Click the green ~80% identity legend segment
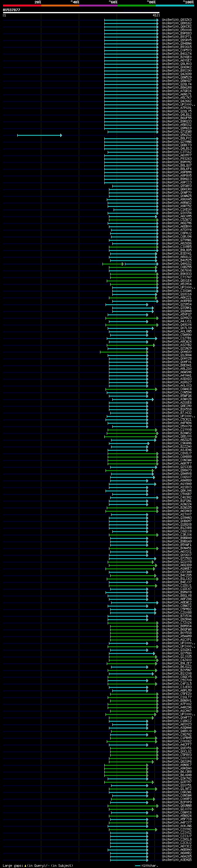 pos(137,6)
